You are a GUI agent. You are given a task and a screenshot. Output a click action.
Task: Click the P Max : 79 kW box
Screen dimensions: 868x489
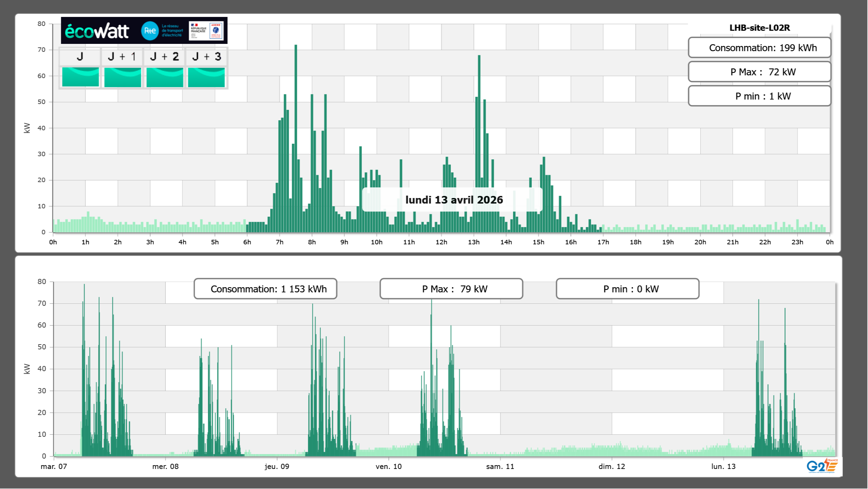451,289
